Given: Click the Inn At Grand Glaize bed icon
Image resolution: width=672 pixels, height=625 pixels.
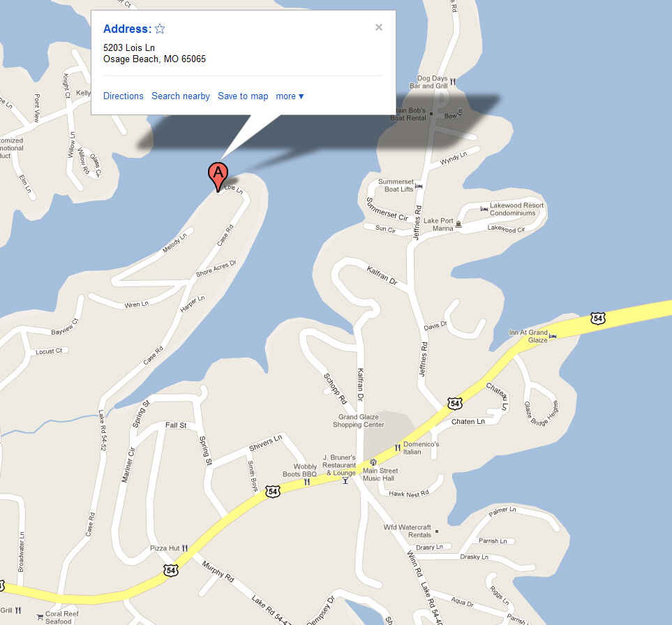Looking at the screenshot, I should click(553, 337).
